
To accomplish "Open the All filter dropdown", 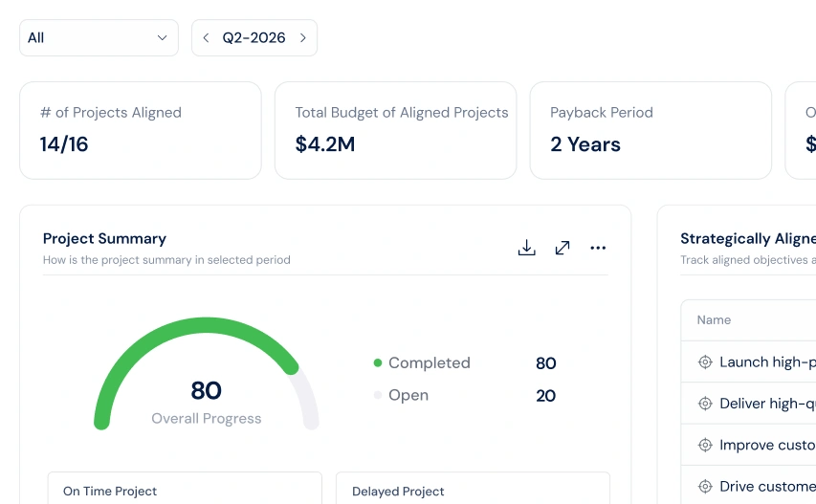I will tap(99, 38).
